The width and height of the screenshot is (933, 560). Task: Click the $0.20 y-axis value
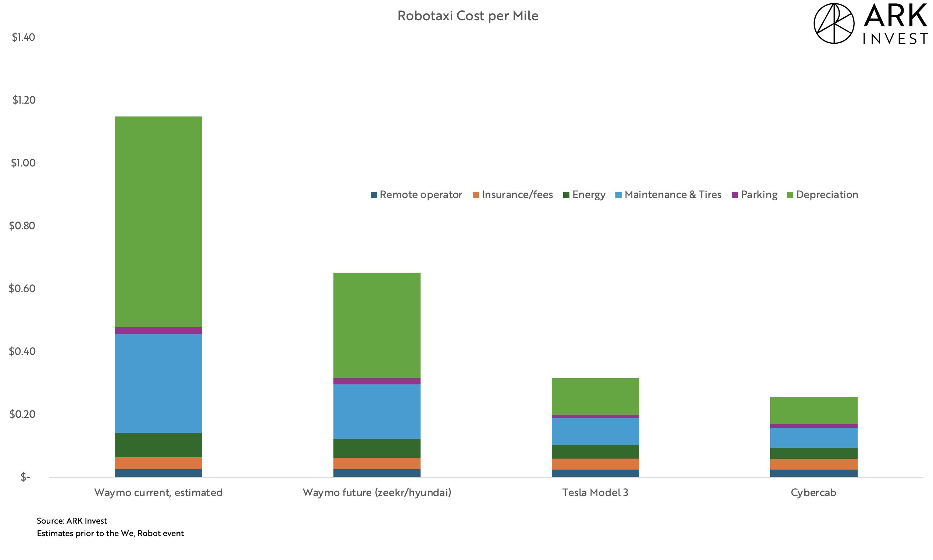tap(22, 414)
